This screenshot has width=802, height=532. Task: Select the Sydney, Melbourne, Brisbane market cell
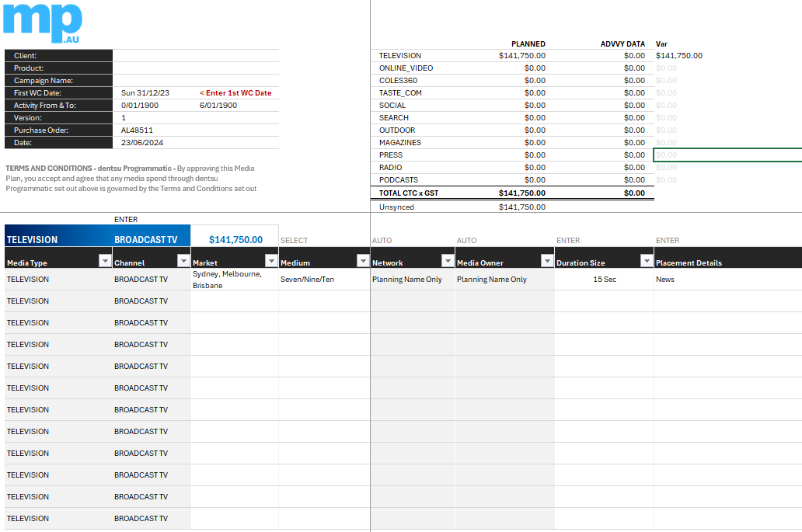pos(234,280)
